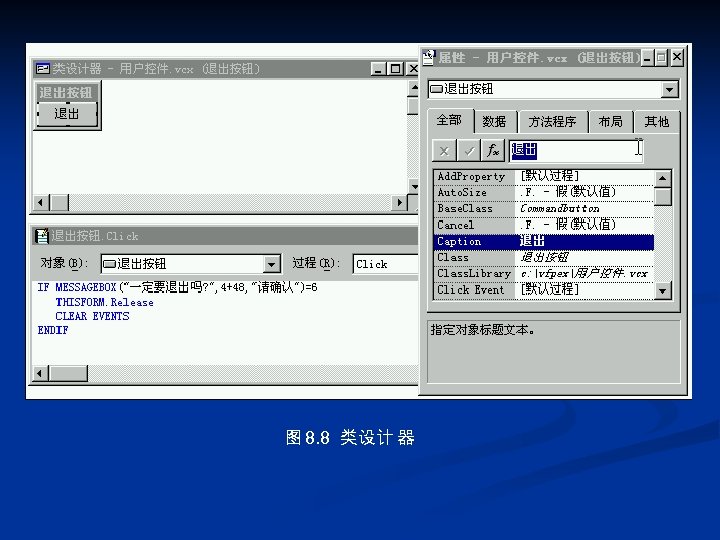The image size is (720, 540).
Task: Click the code window title icon
Action: pos(42,236)
